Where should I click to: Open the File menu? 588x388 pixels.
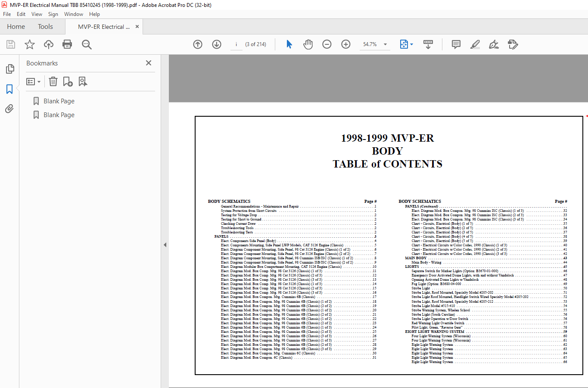[7, 14]
